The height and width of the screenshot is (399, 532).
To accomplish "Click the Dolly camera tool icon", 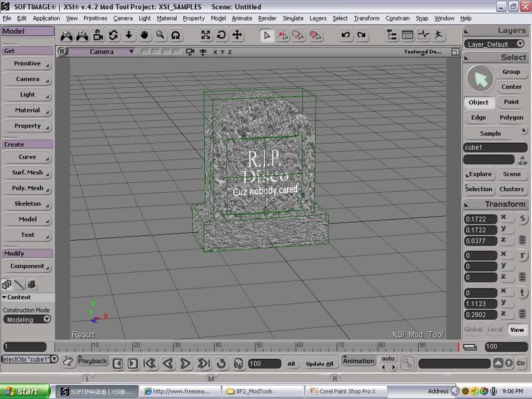I will tap(129, 35).
